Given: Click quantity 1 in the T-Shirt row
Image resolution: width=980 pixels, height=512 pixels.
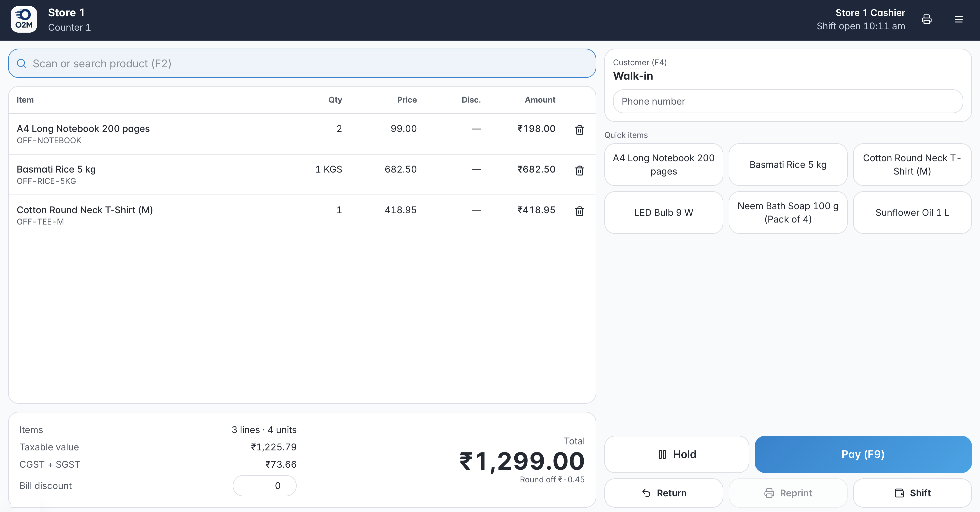Looking at the screenshot, I should point(339,210).
